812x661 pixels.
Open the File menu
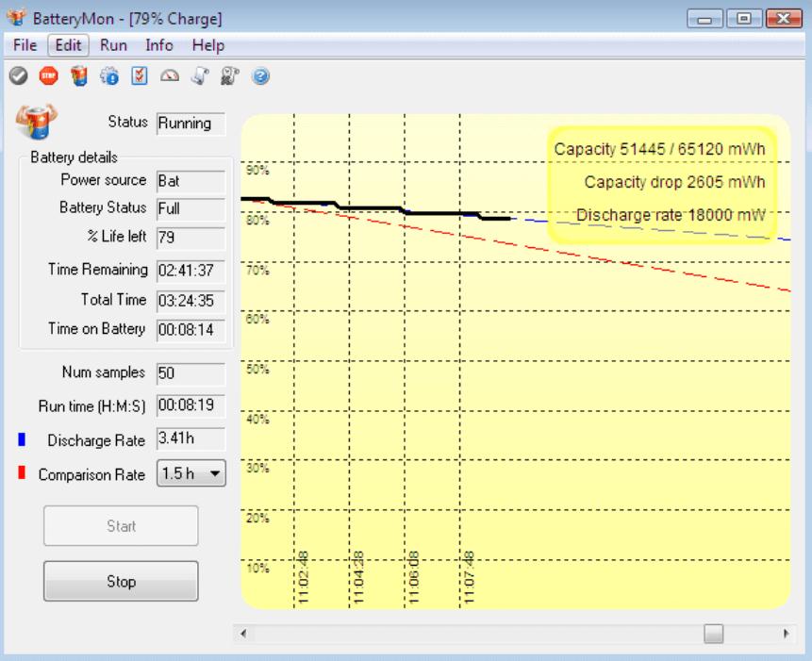pyautogui.click(x=25, y=45)
